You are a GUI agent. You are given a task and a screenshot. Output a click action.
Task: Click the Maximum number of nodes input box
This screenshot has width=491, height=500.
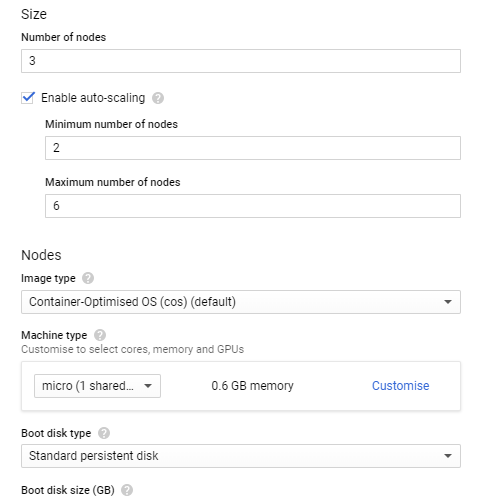[x=253, y=206]
